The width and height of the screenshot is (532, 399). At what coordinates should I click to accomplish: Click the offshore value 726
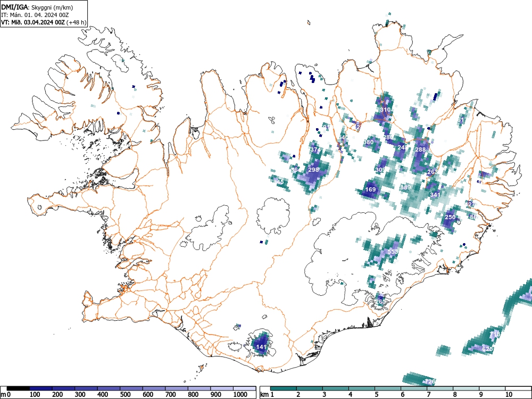[x=430, y=381]
